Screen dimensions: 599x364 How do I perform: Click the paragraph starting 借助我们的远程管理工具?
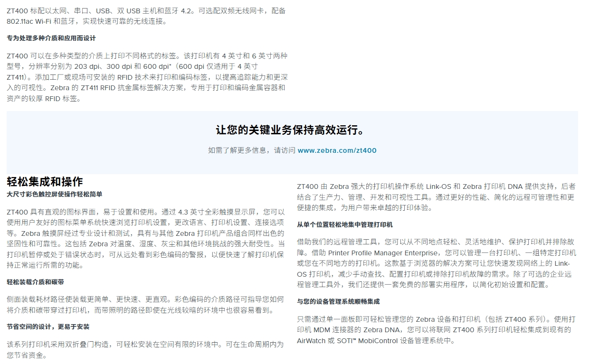[436, 263]
